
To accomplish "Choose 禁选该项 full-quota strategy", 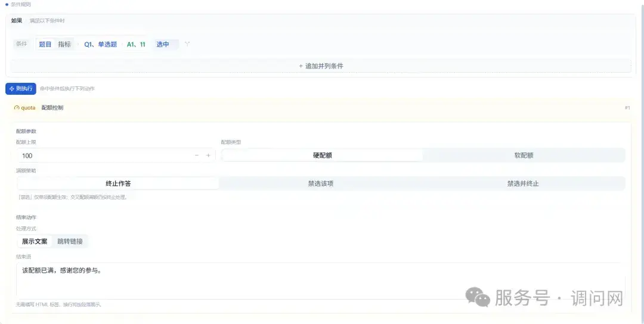I will pos(321,183).
